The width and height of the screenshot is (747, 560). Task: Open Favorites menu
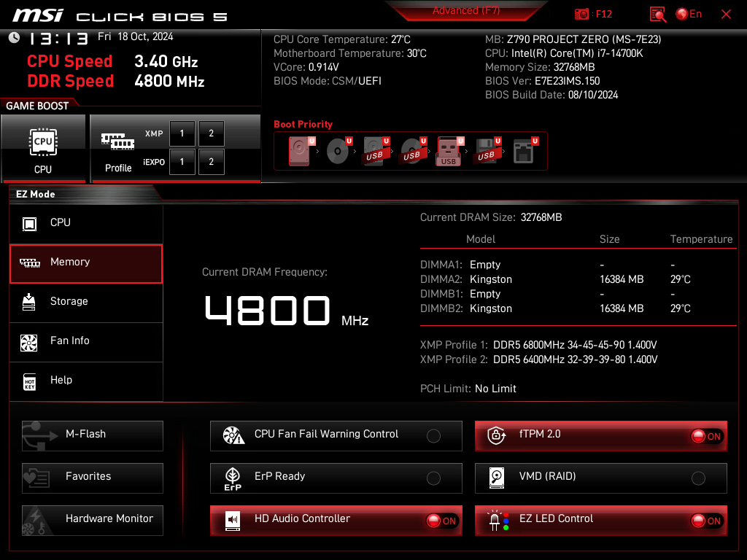point(93,478)
